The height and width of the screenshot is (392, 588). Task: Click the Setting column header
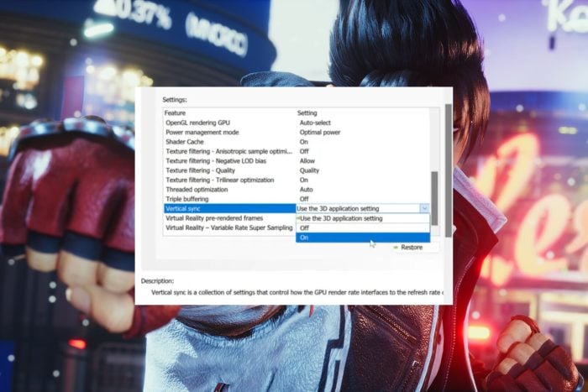click(x=307, y=112)
